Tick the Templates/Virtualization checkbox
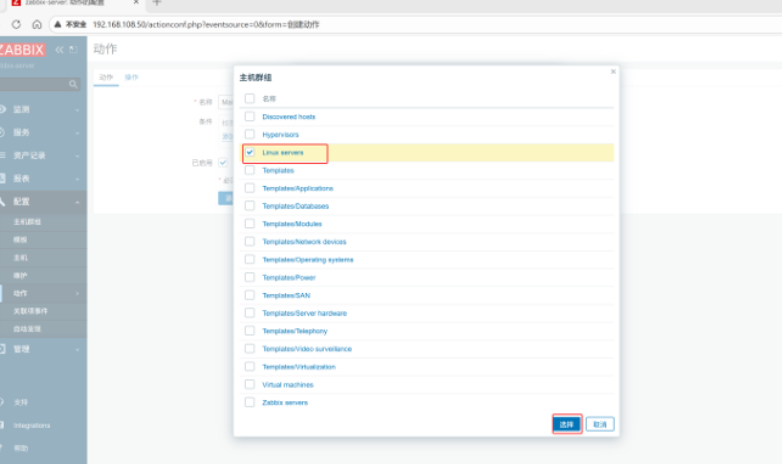 click(250, 367)
